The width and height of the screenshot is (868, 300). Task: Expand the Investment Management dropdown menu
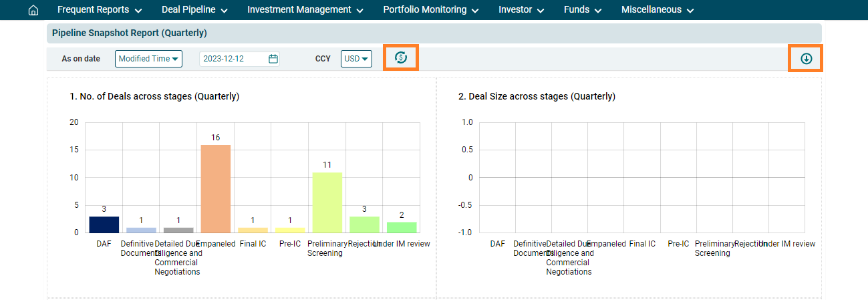click(305, 10)
